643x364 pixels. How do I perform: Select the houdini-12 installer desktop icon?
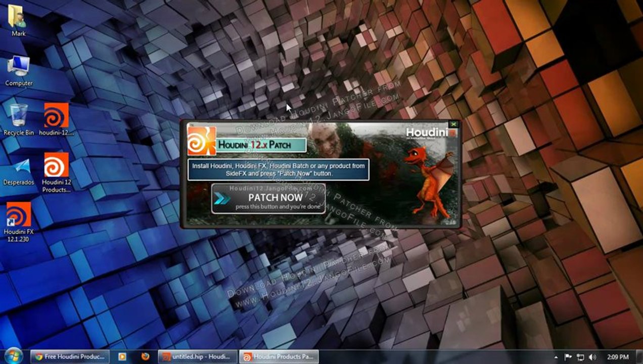[56, 120]
